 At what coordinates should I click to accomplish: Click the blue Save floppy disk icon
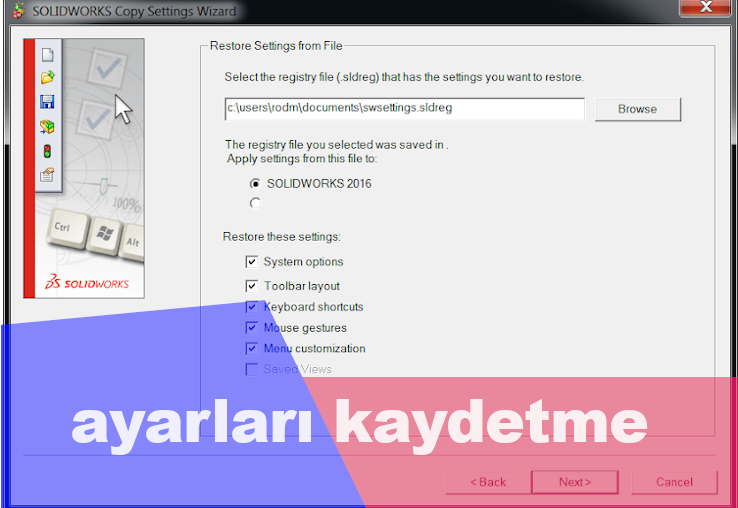(47, 102)
